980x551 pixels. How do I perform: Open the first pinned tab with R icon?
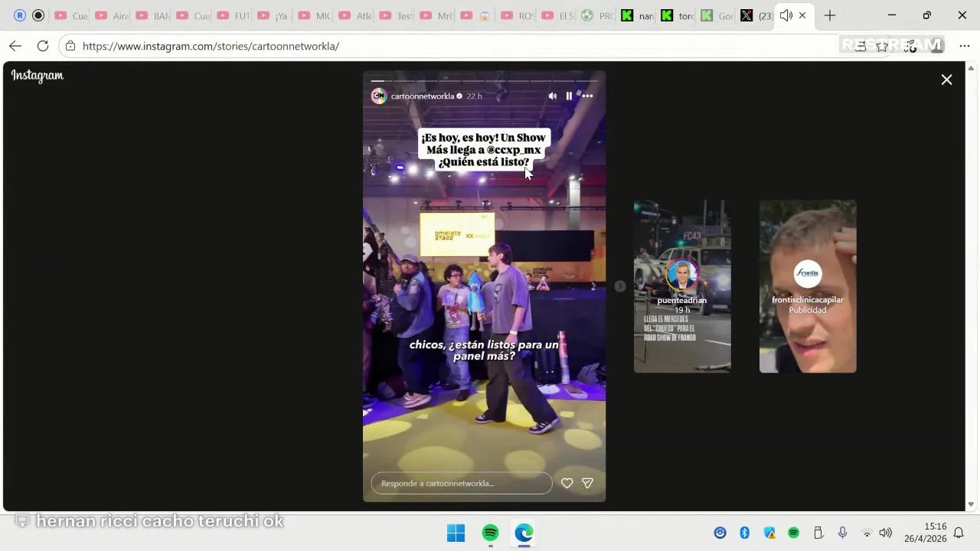(20, 15)
